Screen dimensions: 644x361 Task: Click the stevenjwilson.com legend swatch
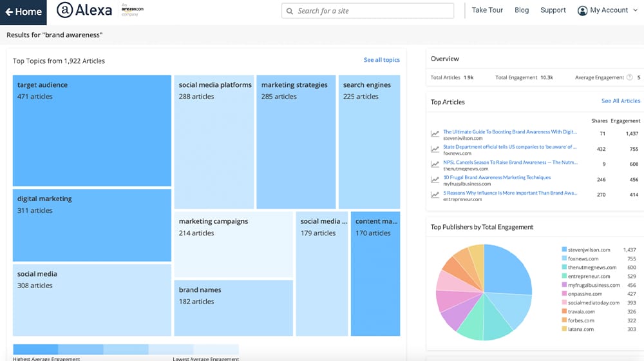(564, 249)
